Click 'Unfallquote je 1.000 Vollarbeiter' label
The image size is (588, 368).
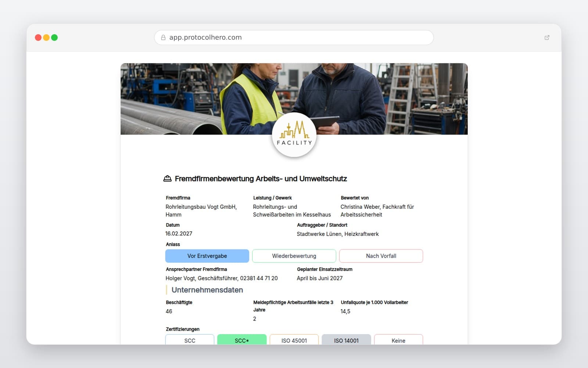point(374,302)
